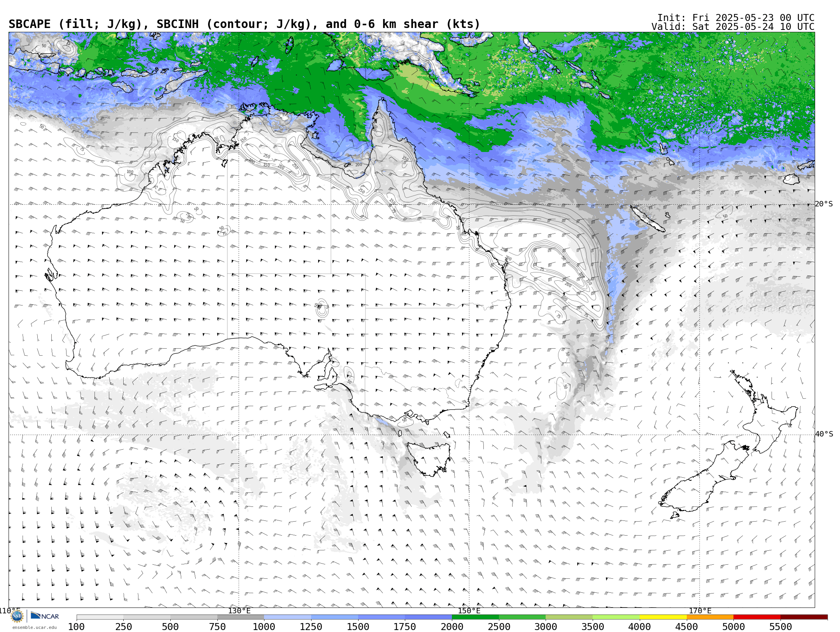Pick the pale blue 1000–1250 colorbar segment

(x=288, y=617)
